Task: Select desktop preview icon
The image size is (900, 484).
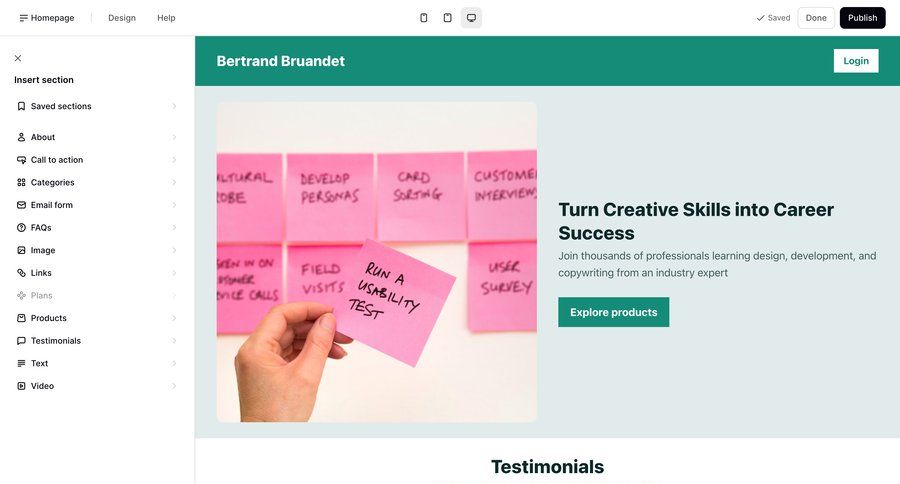Action: click(x=471, y=18)
